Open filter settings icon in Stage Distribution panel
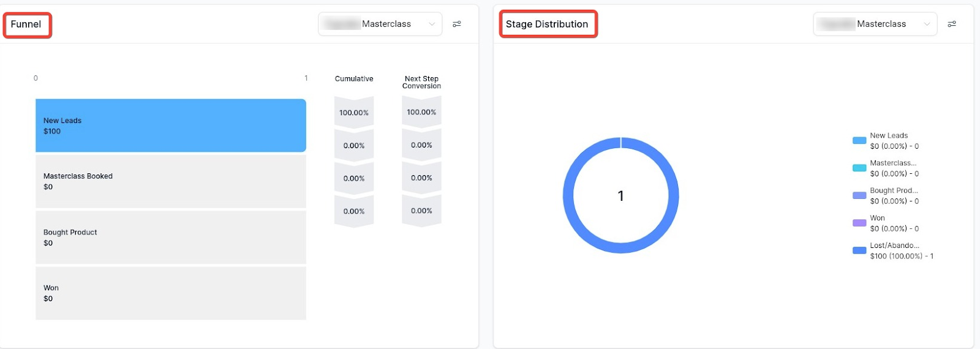Image resolution: width=980 pixels, height=349 pixels. (952, 24)
